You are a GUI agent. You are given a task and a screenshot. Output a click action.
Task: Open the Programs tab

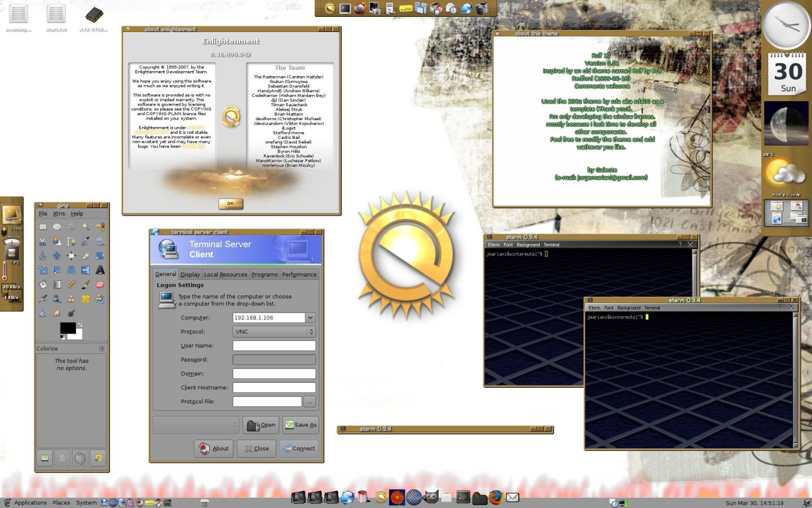coord(264,274)
